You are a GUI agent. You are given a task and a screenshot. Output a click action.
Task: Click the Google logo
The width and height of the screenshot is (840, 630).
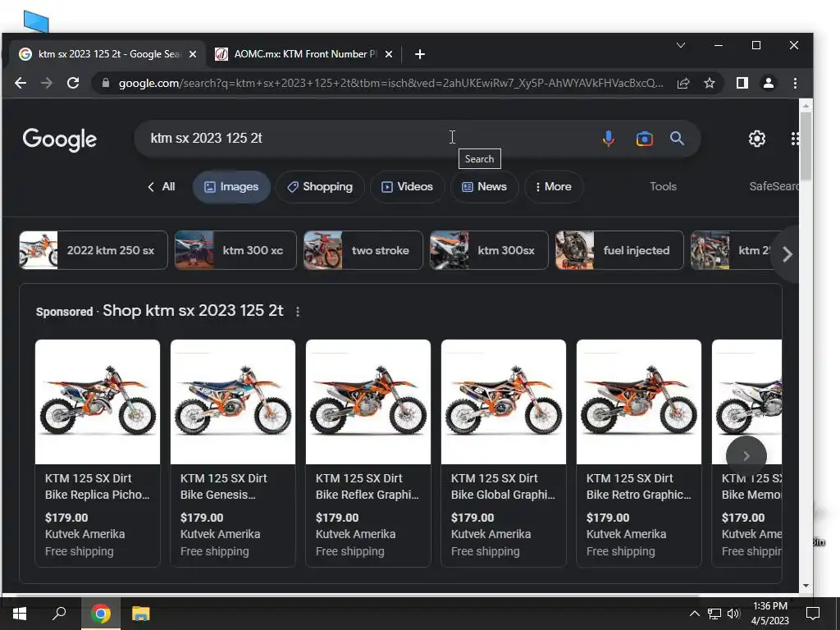pos(59,139)
